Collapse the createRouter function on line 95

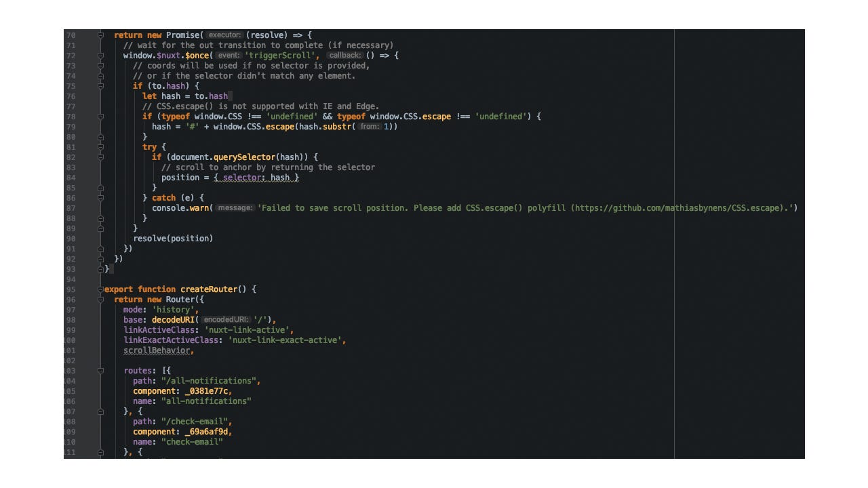(100, 289)
